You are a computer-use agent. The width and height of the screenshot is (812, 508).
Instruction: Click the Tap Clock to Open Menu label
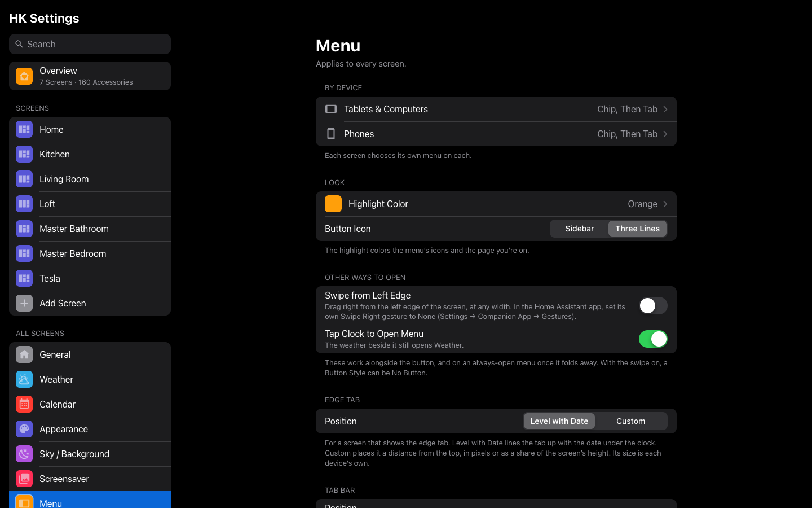[x=374, y=334]
